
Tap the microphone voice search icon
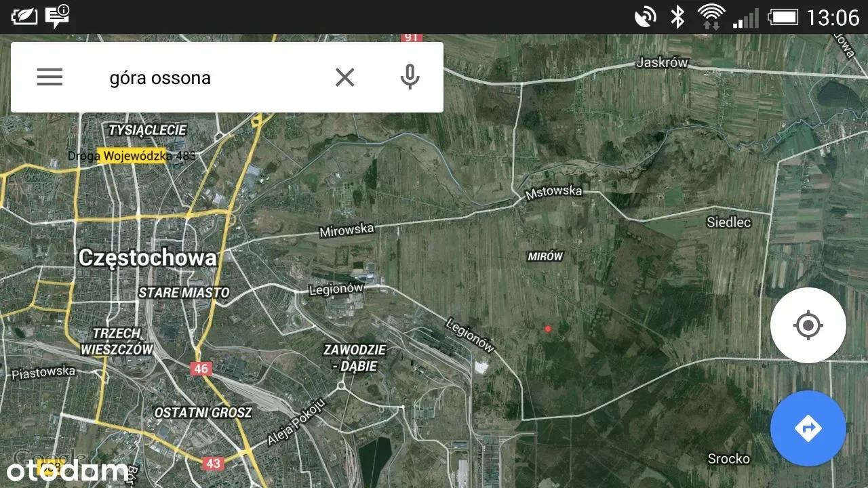(x=409, y=77)
